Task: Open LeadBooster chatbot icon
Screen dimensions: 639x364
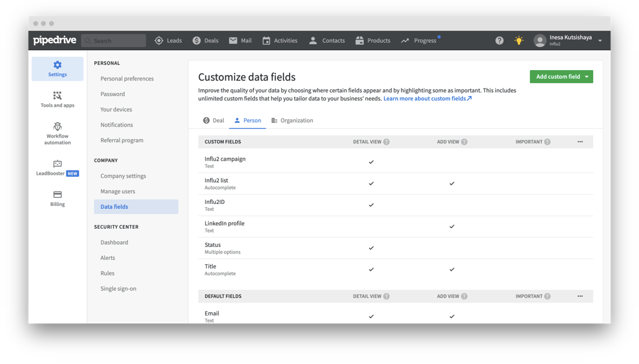Action: click(58, 164)
